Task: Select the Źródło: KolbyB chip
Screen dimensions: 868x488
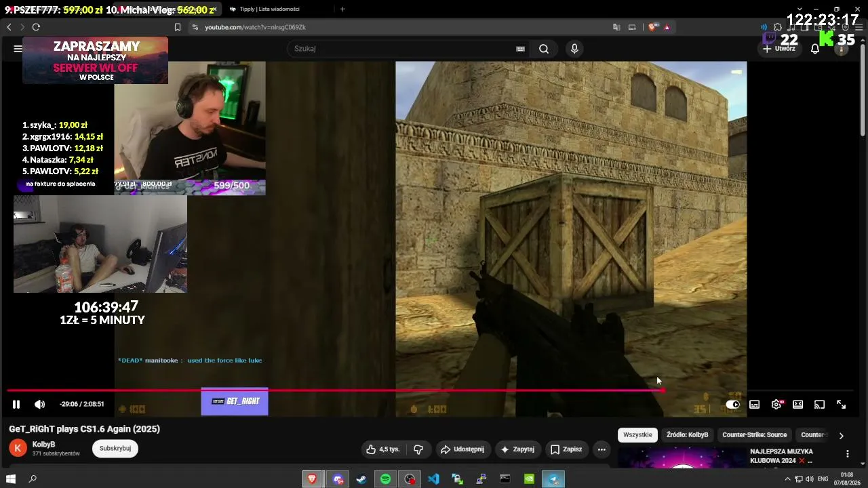Action: [687, 435]
